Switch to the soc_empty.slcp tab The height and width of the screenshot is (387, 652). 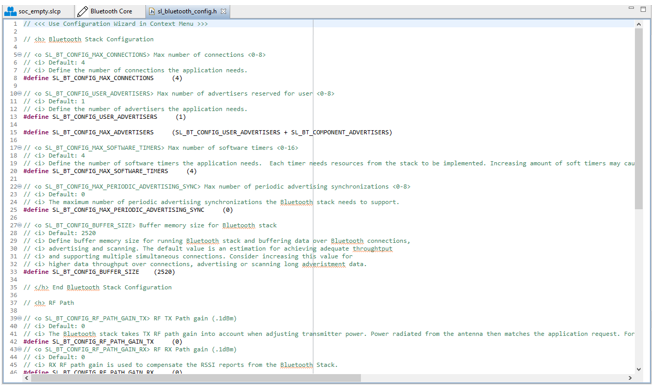click(x=32, y=11)
